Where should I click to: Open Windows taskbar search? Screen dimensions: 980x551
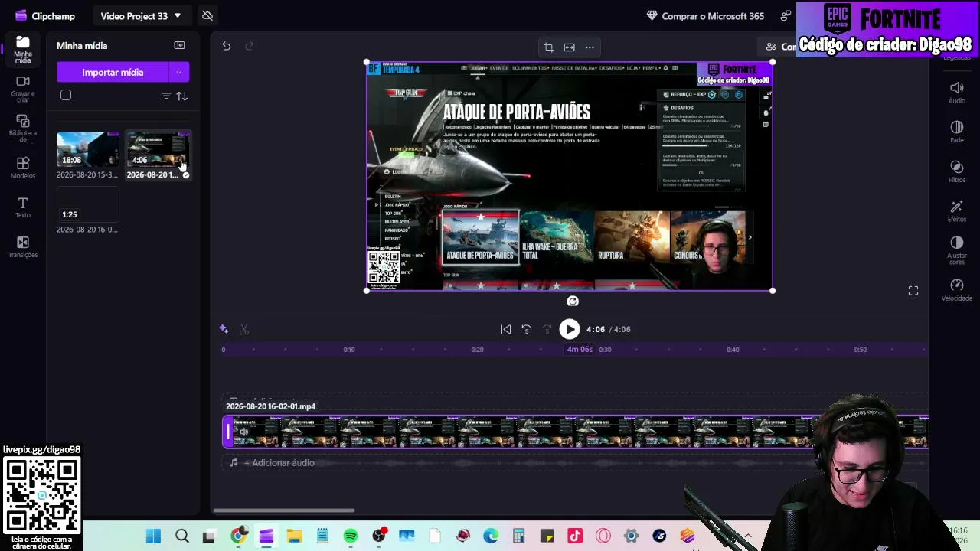tap(182, 536)
